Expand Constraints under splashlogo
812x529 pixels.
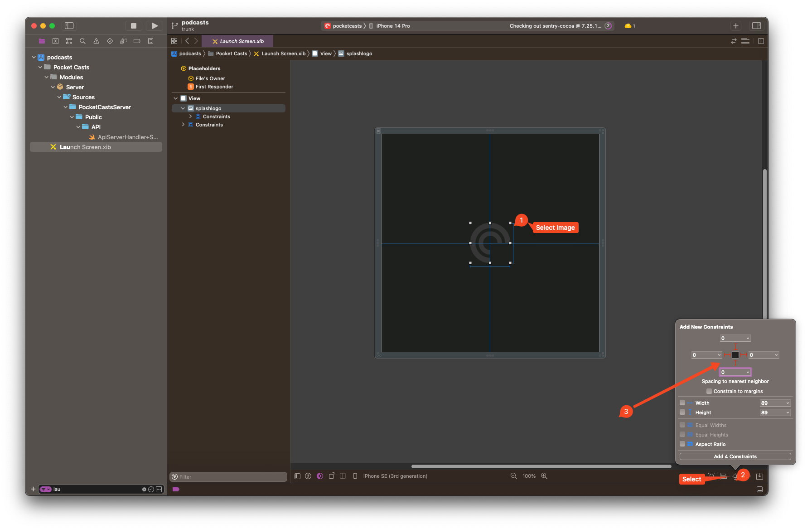tap(190, 116)
